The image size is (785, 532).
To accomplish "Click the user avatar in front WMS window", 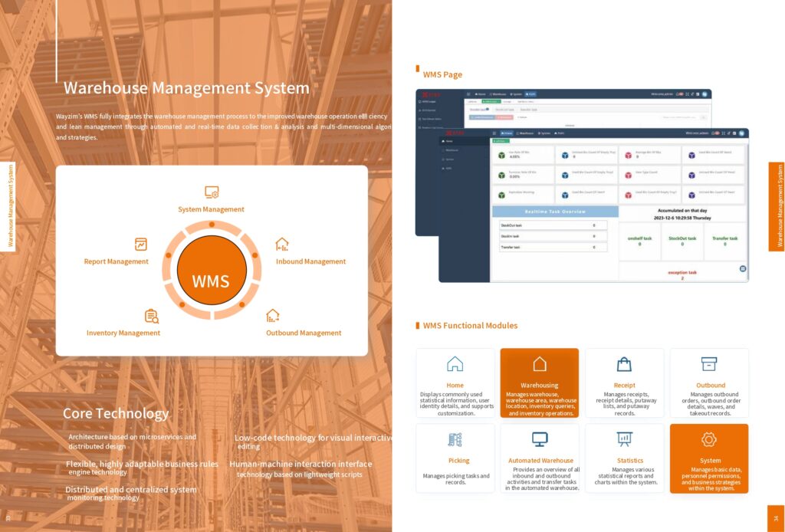I will coord(742,133).
